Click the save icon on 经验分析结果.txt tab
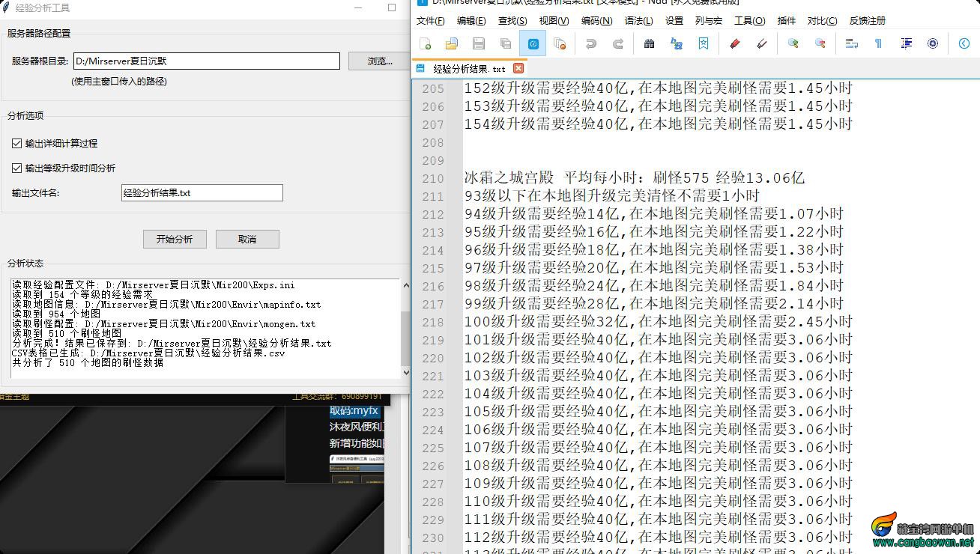 click(420, 68)
